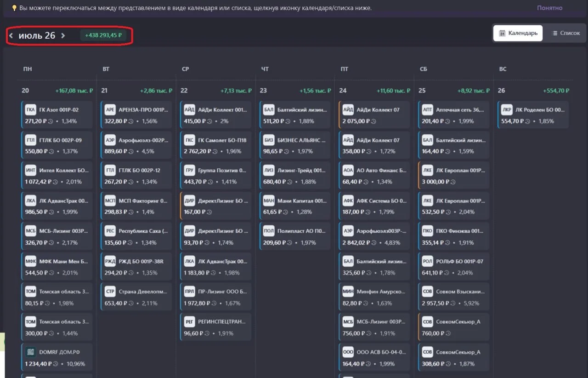The height and width of the screenshot is (378, 588).
Task: Click the clock icon beside 2 075,00 ₽
Action: point(373,121)
